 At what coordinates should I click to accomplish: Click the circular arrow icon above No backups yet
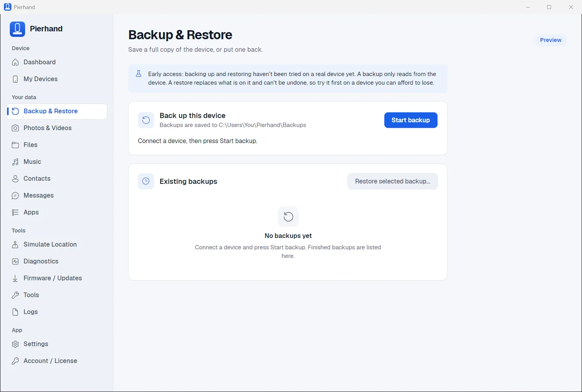coord(288,216)
